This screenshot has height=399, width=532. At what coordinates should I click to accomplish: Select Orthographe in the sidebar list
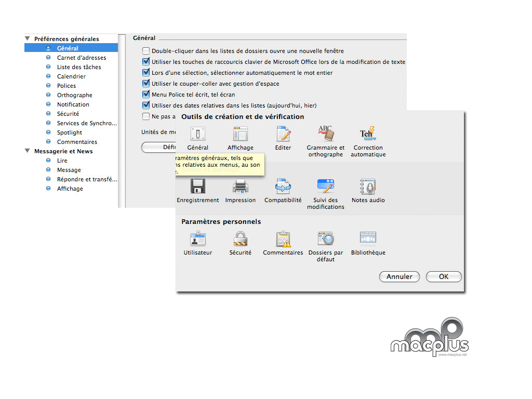[x=74, y=95]
